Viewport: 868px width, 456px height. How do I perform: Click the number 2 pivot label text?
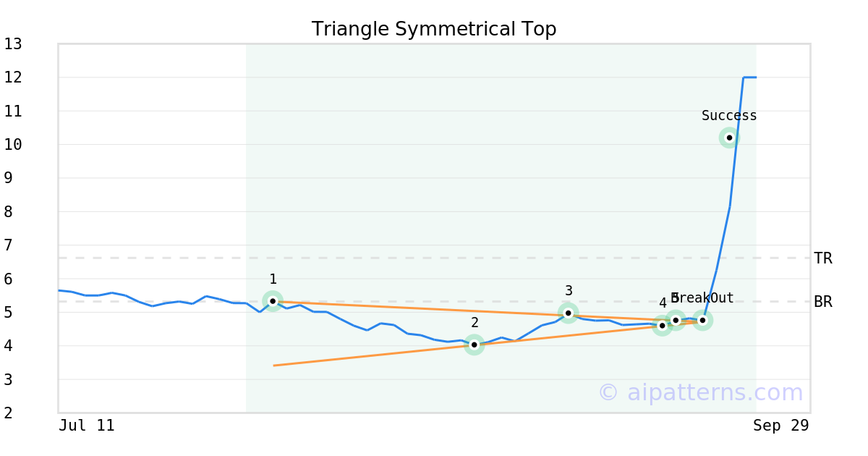tap(475, 323)
